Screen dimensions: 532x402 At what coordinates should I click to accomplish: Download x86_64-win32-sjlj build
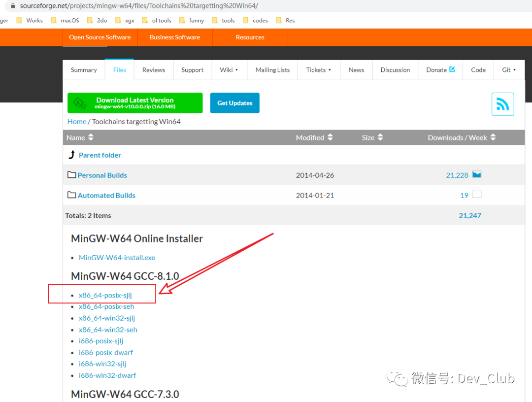pos(106,318)
